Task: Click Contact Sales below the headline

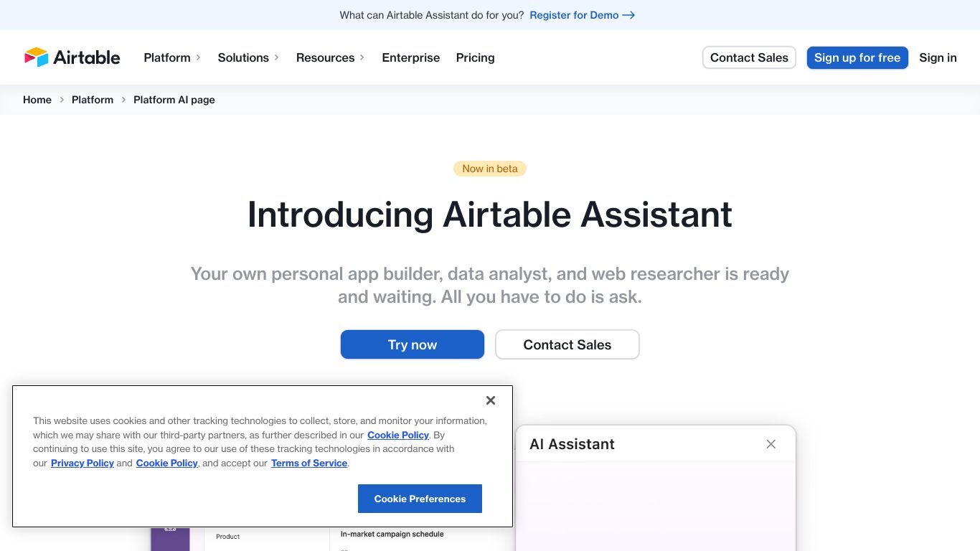Action: 567,344
